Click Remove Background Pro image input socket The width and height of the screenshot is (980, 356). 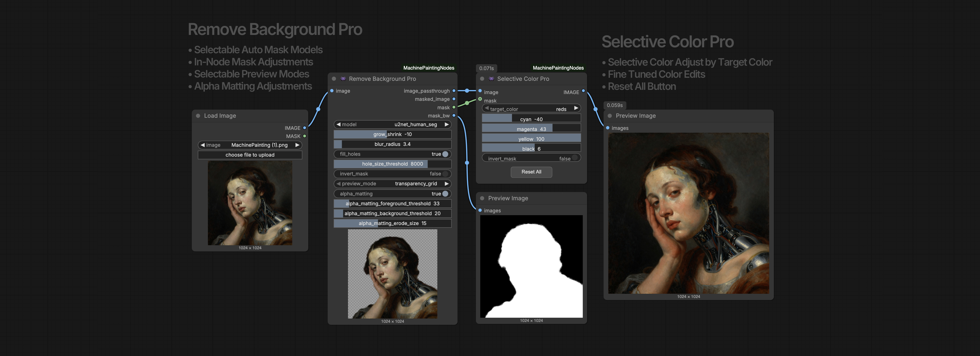point(332,91)
